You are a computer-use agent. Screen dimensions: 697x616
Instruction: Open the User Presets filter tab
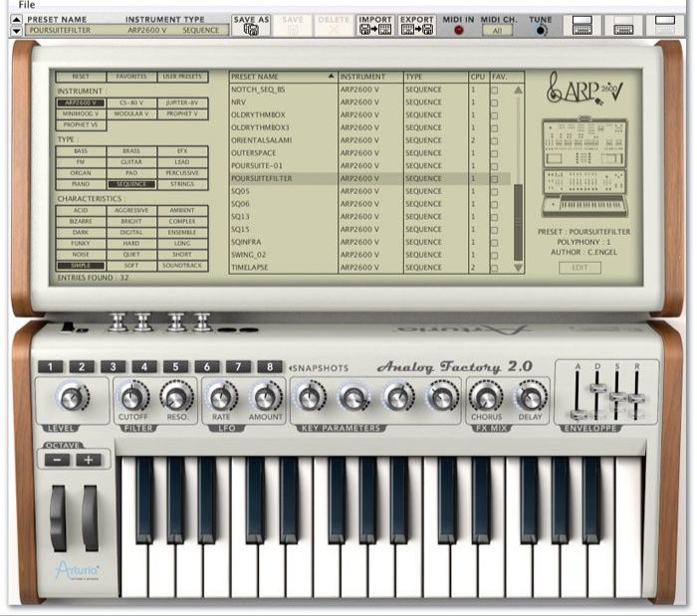coord(182,77)
